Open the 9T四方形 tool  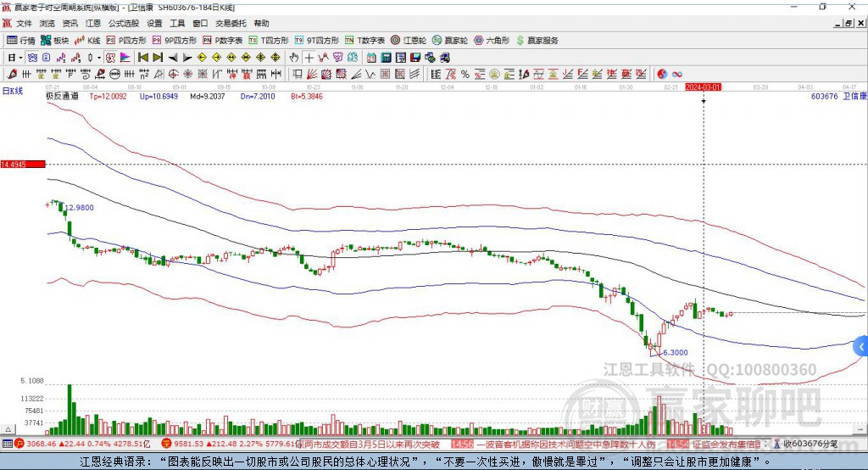pyautogui.click(x=316, y=41)
